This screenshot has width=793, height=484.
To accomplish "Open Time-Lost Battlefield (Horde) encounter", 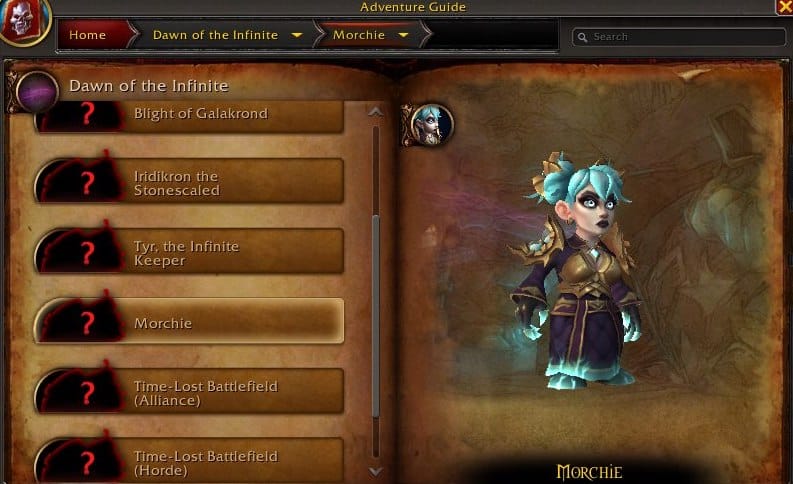I will click(190, 461).
